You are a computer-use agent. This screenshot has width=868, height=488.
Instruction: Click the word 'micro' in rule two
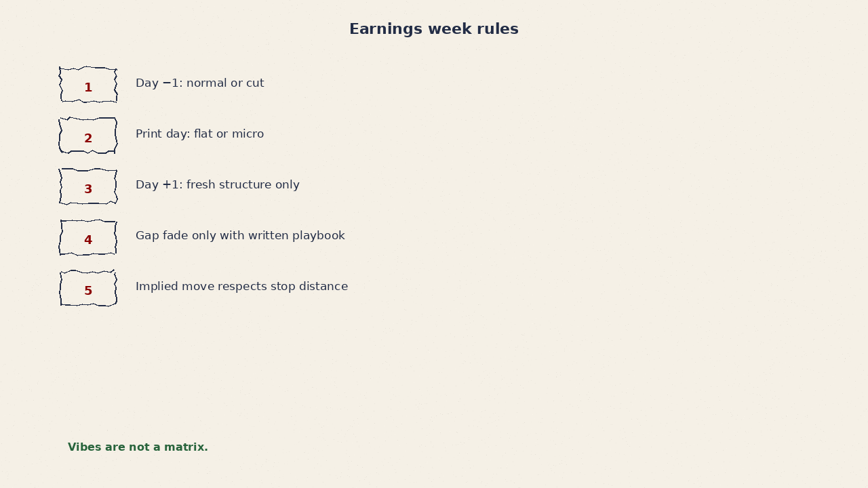pos(248,134)
